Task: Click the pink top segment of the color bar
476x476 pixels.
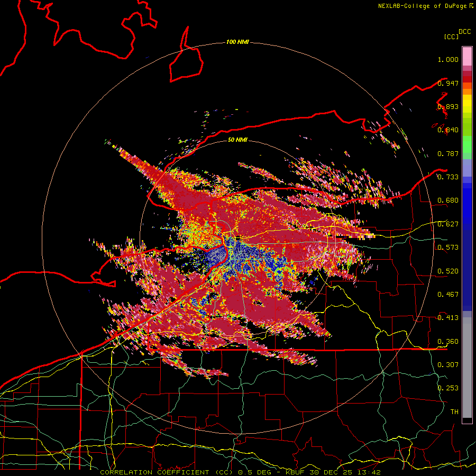Action: coord(467,56)
